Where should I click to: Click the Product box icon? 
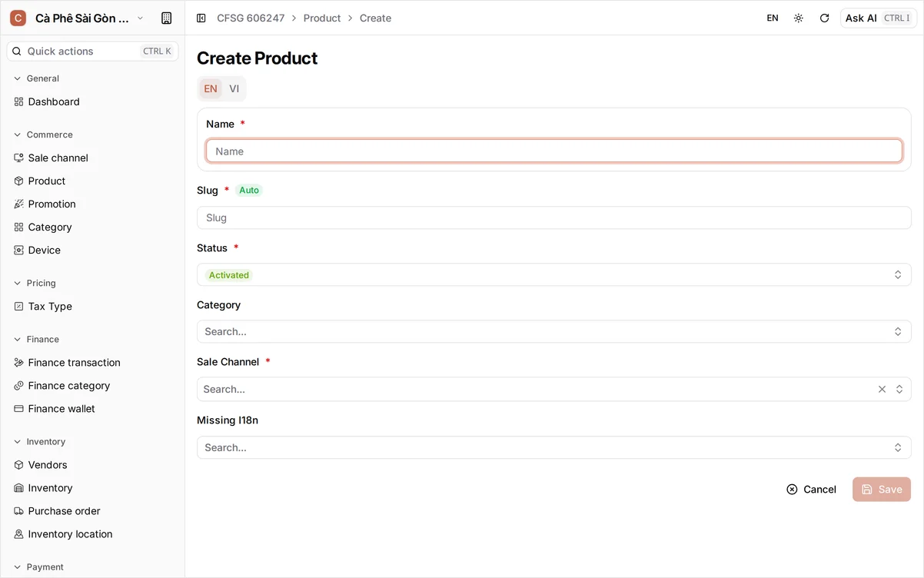tap(19, 181)
